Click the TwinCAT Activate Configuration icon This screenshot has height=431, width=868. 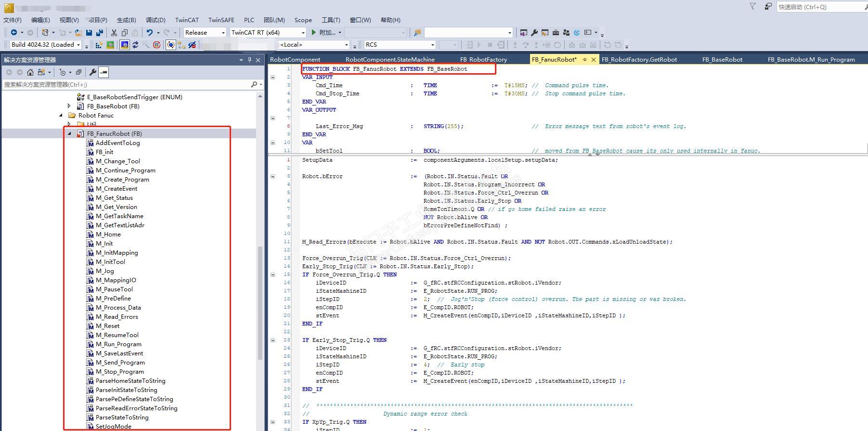[99, 45]
